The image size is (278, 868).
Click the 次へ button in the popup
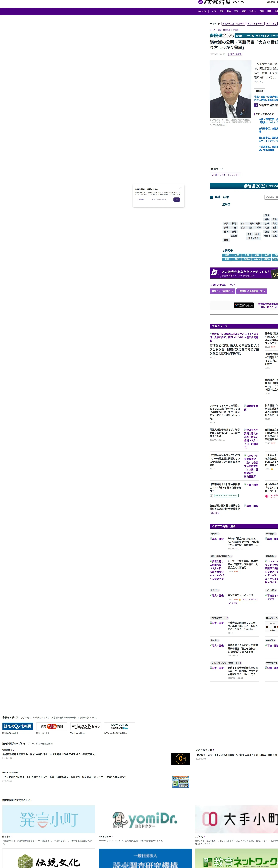pyautogui.click(x=177, y=199)
